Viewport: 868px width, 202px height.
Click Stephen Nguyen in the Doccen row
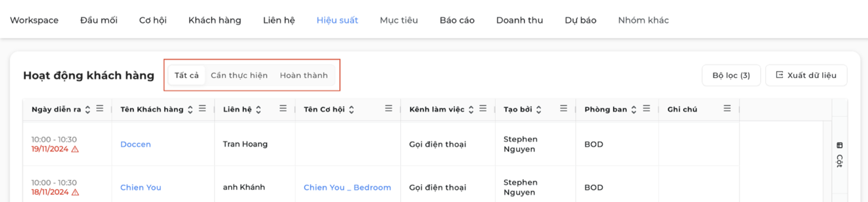520,144
